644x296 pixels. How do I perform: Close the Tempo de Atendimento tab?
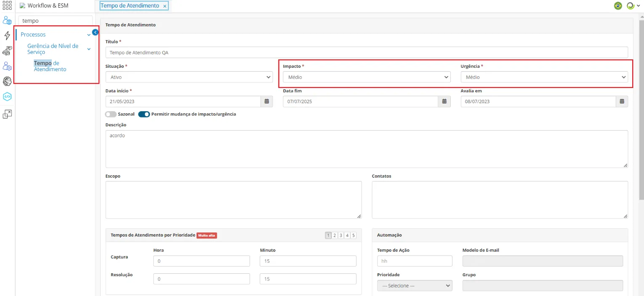[x=165, y=6]
